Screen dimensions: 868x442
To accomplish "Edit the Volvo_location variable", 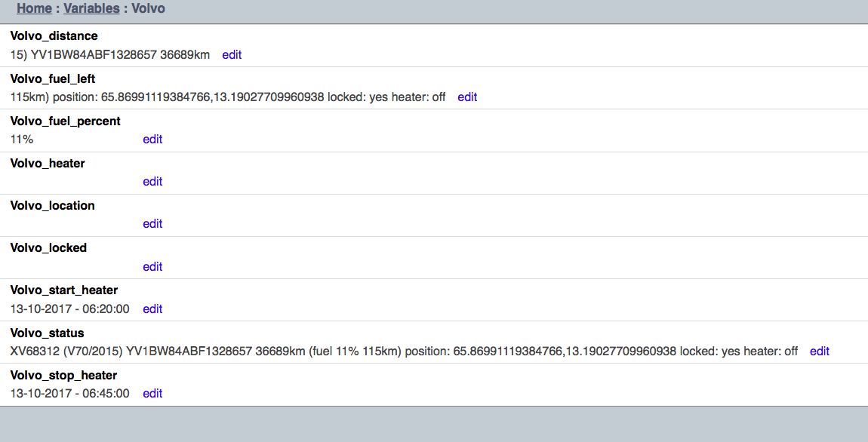I will (152, 223).
